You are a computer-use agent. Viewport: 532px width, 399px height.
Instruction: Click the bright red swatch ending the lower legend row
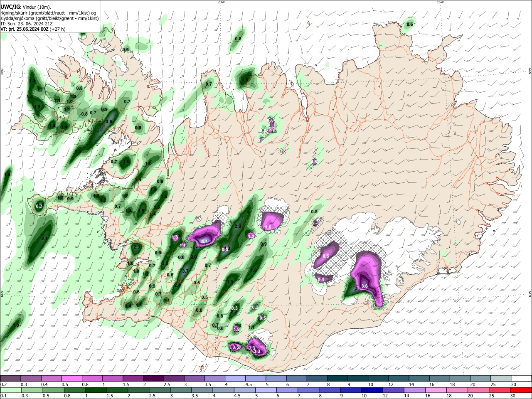(521, 390)
